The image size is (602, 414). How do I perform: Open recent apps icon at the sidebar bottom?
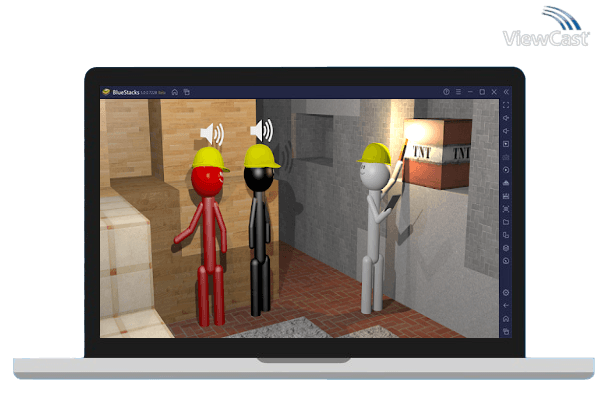(506, 331)
